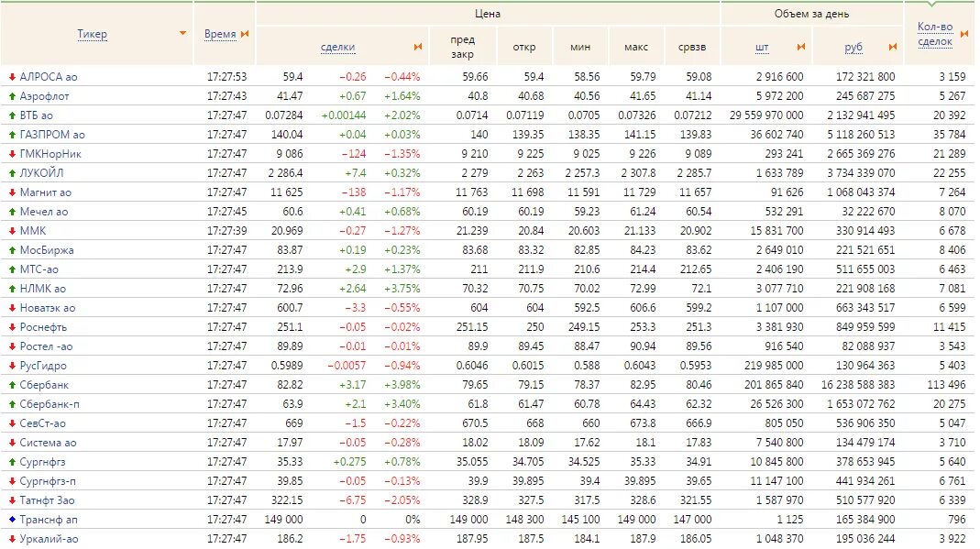Viewport: 980px width, 549px height.
Task: Open the Сбербанк ticker
Action: (x=44, y=385)
